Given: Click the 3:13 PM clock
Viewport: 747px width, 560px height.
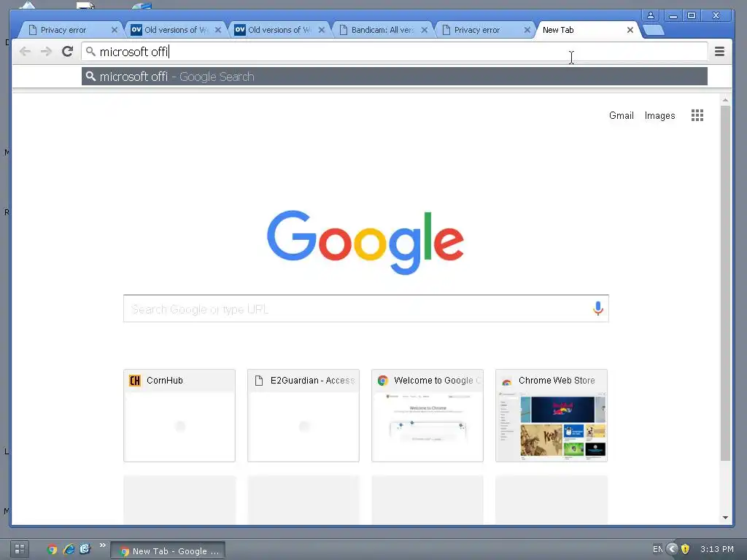Looking at the screenshot, I should pos(717,549).
